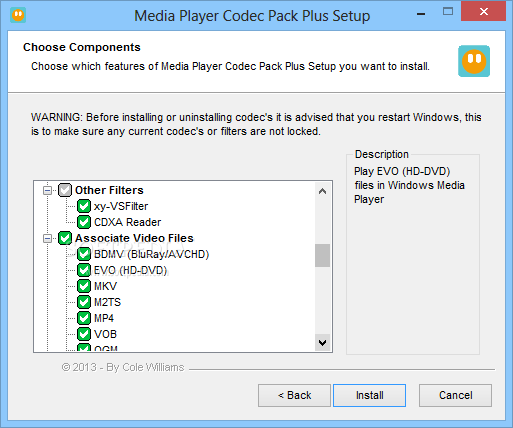Select the Associate Video Files label
Viewport: 513px width, 428px height.
pyautogui.click(x=134, y=238)
